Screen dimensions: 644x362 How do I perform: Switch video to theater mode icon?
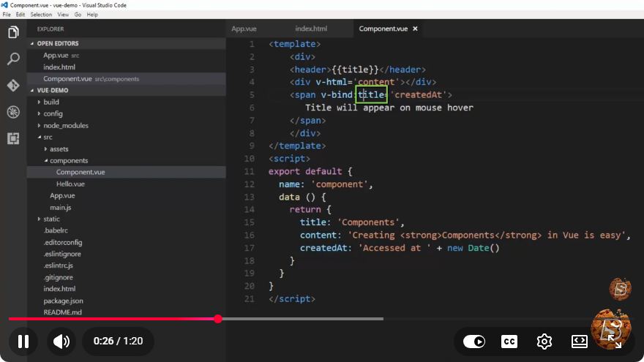[x=579, y=341]
